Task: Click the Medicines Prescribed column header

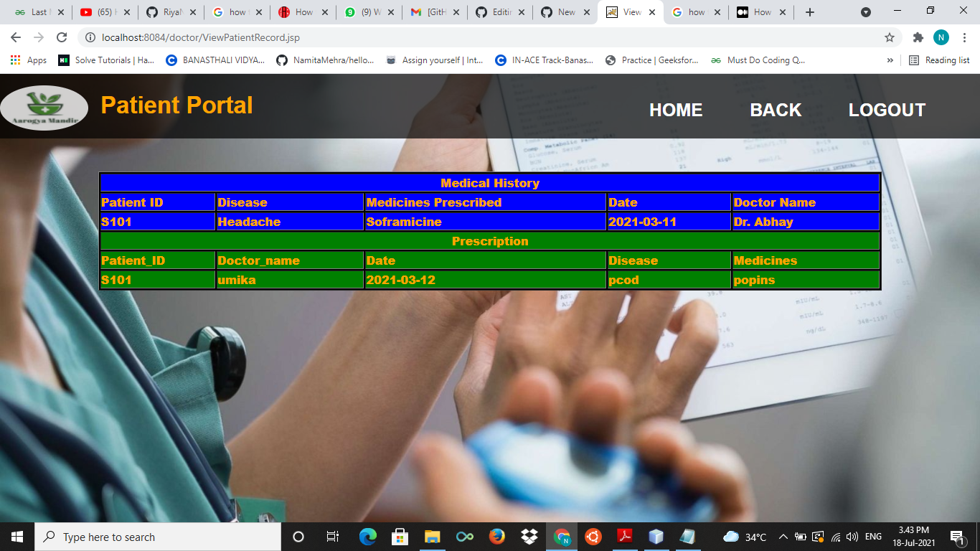Action: coord(485,202)
